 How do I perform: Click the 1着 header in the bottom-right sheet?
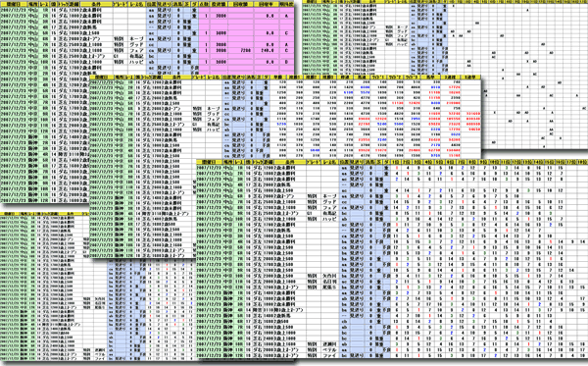point(396,162)
